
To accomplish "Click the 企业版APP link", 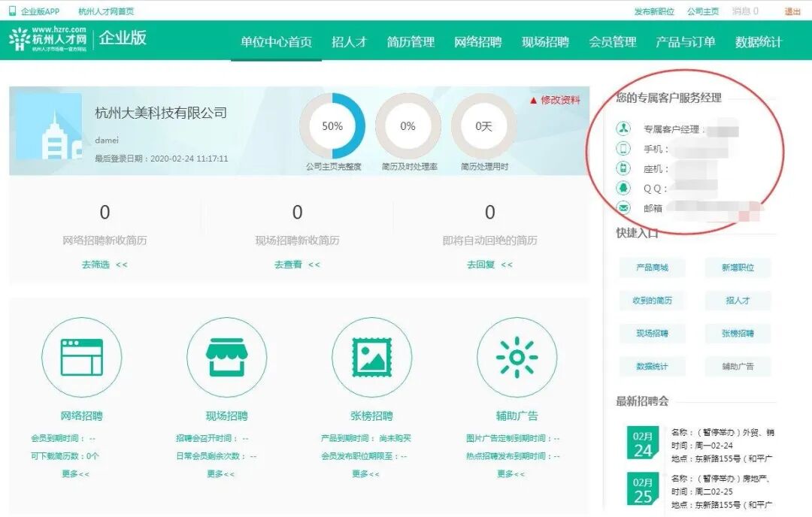I will pos(40,11).
